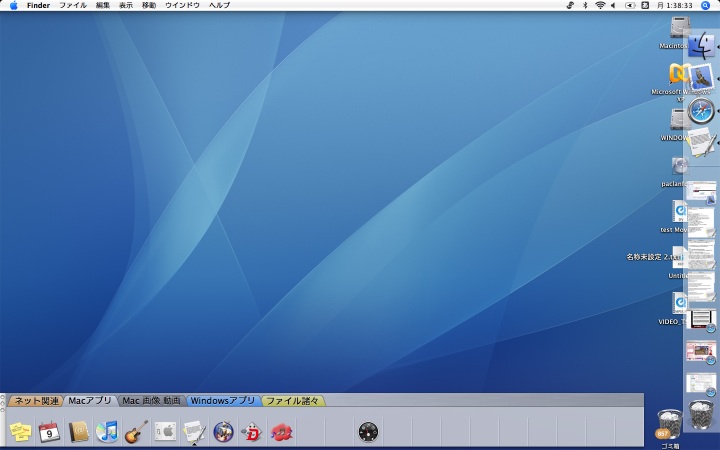
Task: Open the Finder application menu
Action: (x=38, y=6)
